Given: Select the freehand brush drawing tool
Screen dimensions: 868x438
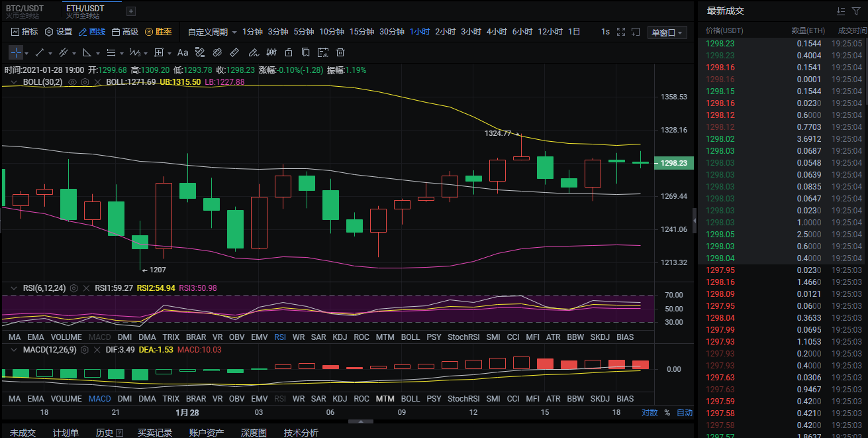Looking at the screenshot, I should (254, 52).
